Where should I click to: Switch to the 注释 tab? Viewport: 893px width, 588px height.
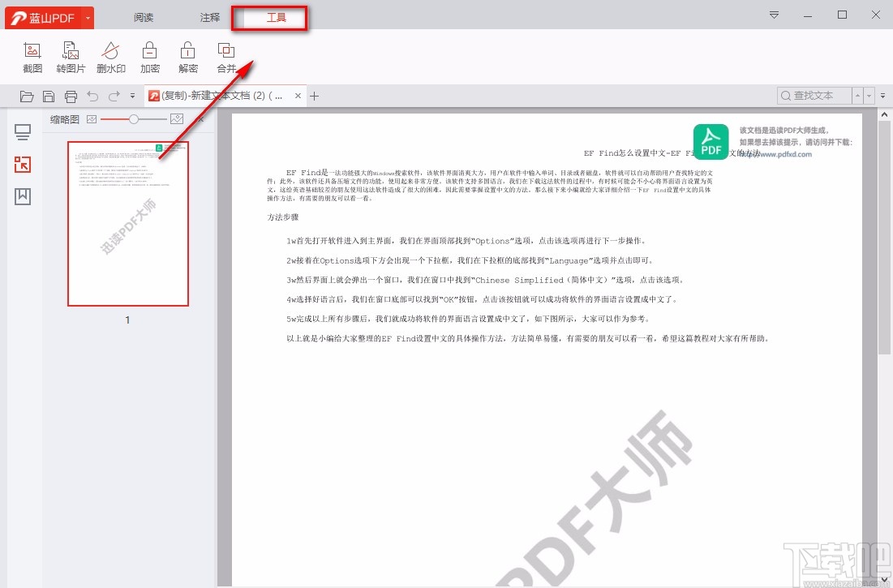click(x=209, y=18)
